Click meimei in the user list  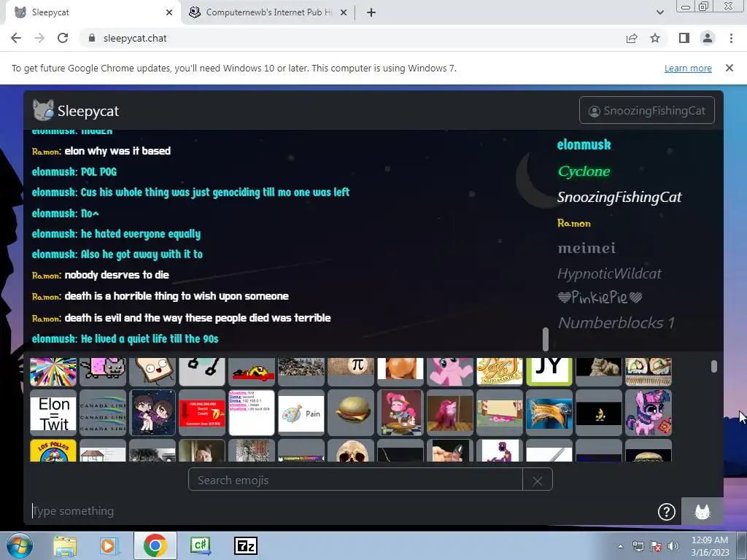pos(587,248)
